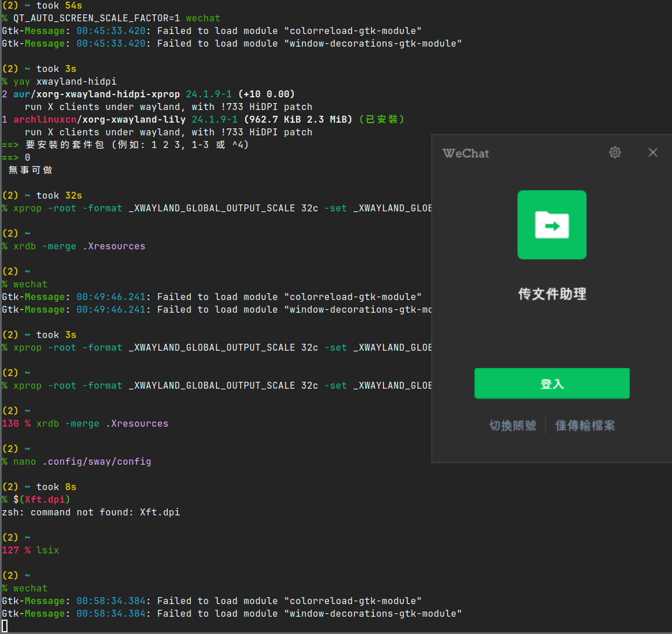Click the archlinuxcn/xorg-xwayland-lily package entry
This screenshot has height=634, width=672.
pyautogui.click(x=99, y=120)
